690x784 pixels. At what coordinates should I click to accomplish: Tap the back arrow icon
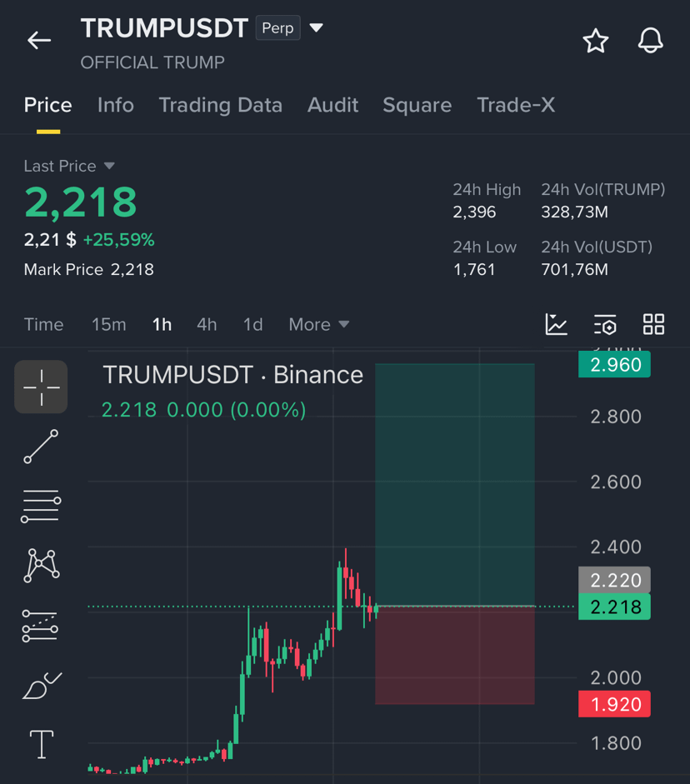click(39, 41)
